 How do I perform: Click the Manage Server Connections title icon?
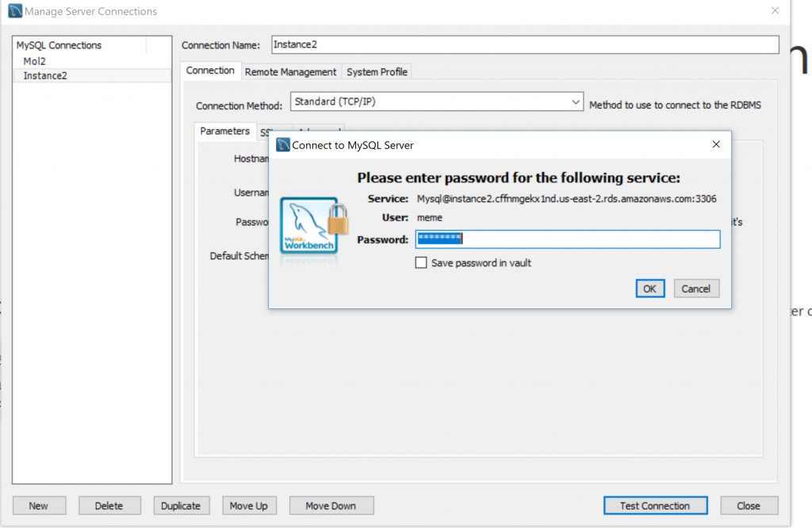(15, 11)
